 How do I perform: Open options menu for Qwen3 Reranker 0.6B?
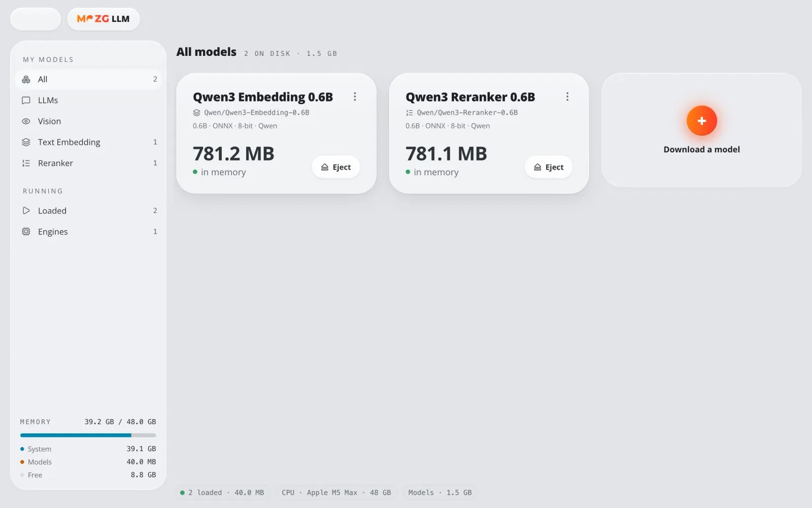tap(567, 97)
